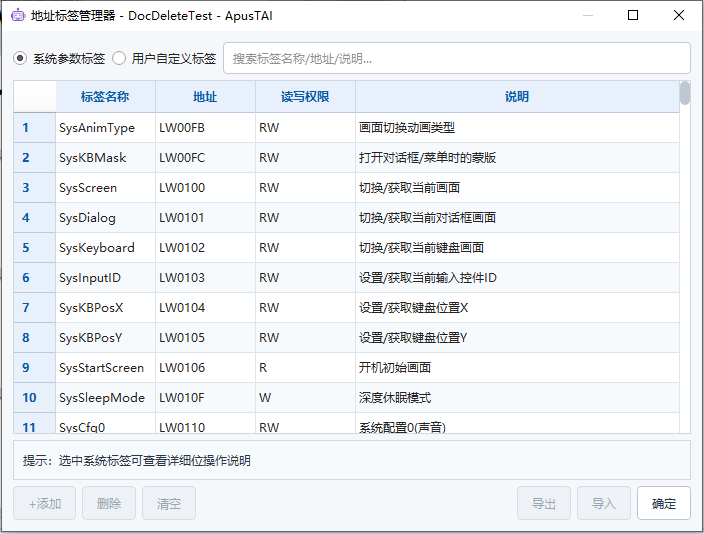Click the LW00FC address cell
Viewport: 704px width, 534px height.
[x=206, y=158]
